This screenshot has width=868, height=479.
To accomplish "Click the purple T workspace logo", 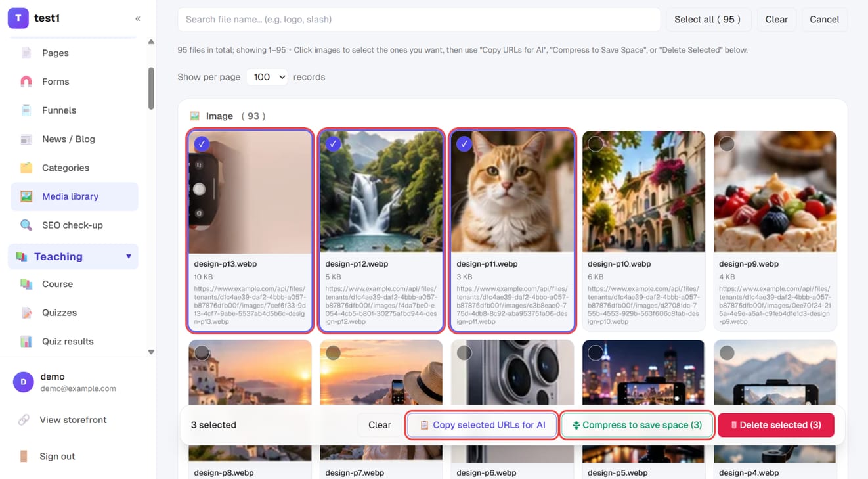I will tap(18, 18).
